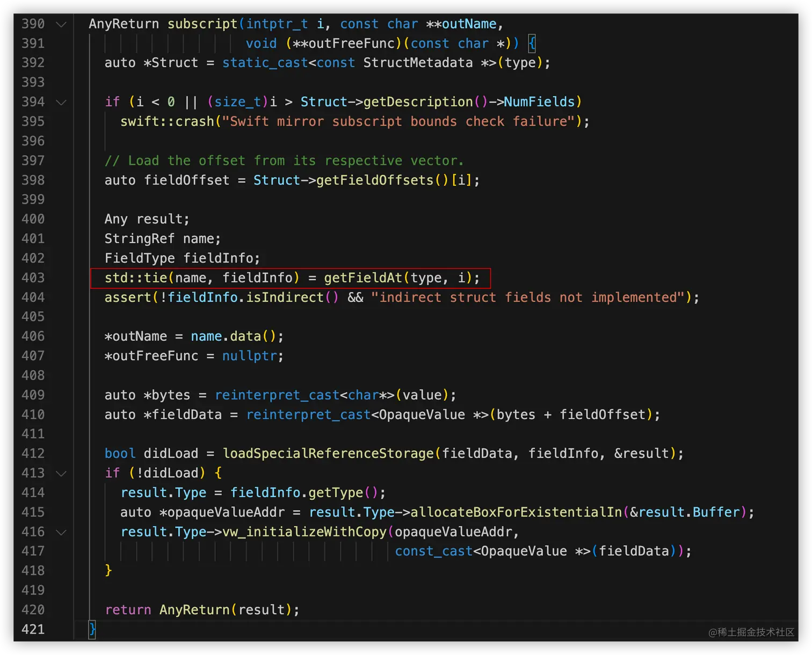The image size is (812, 655).
Task: Collapse the subscript function fold at line 390
Action: coord(61,24)
